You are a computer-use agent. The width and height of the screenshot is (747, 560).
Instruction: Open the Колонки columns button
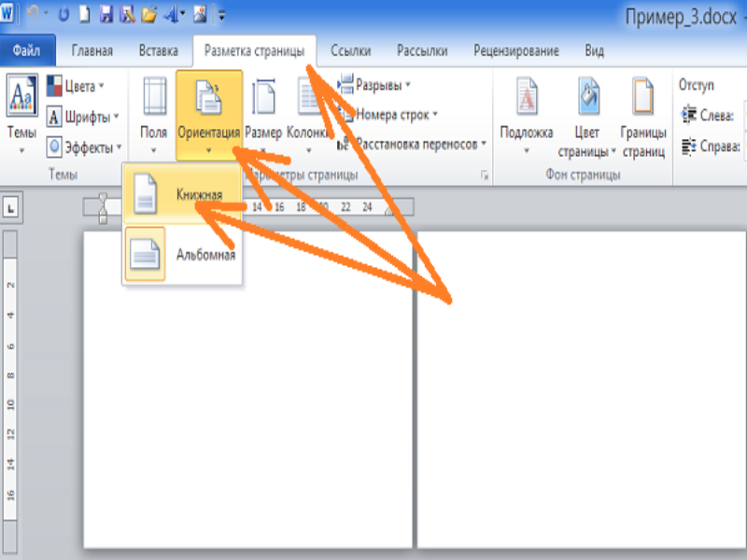(308, 114)
